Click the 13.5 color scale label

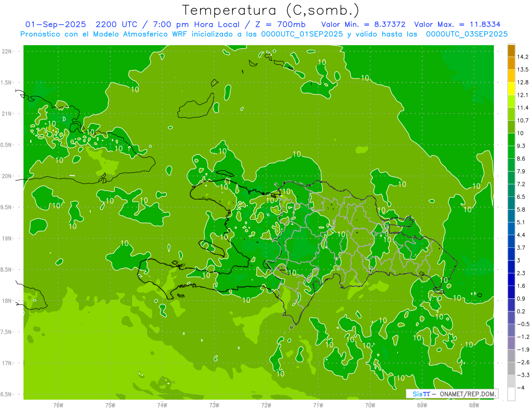[523, 70]
